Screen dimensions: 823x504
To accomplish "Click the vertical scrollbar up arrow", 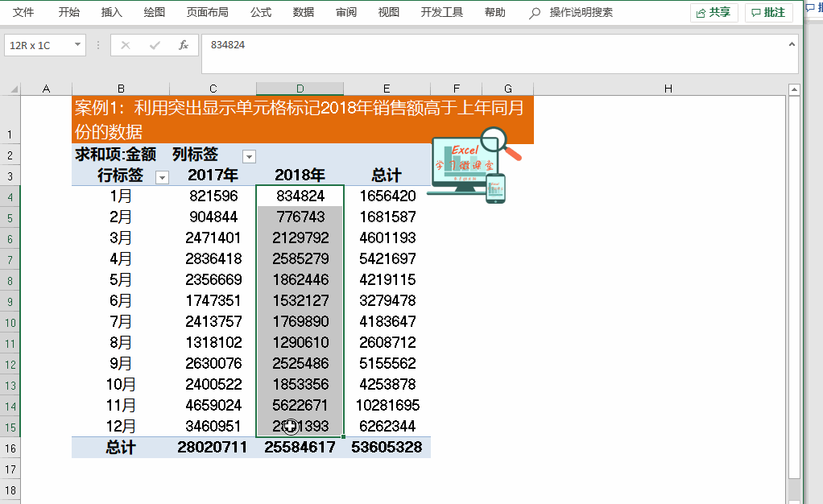I will tap(794, 90).
